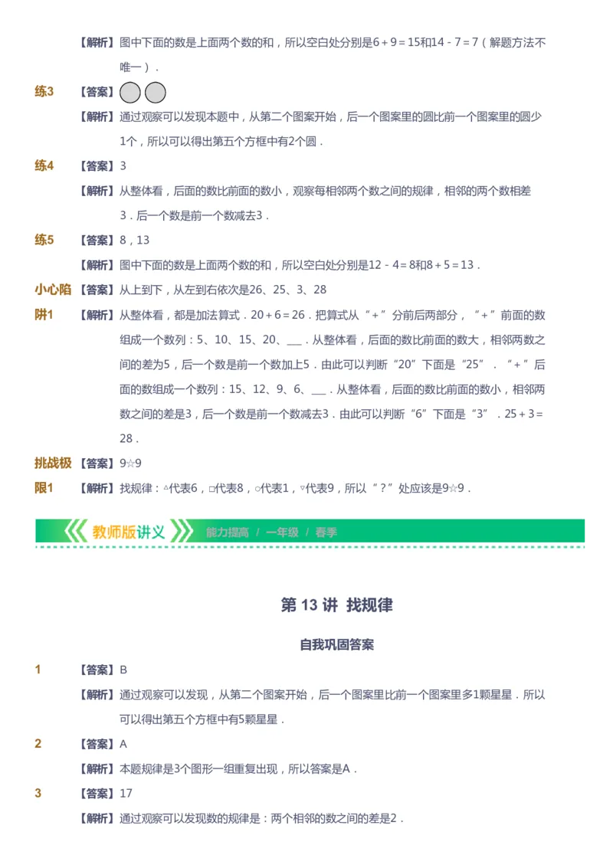Image resolution: width=613 pixels, height=868 pixels.
Task: Select the 练3 exercise label
Action: tap(44, 93)
